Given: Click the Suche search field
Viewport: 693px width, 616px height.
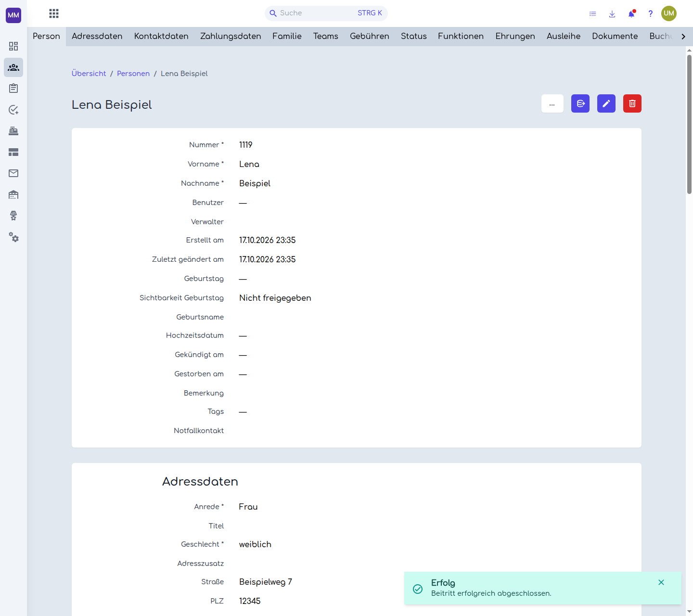Looking at the screenshot, I should 326,13.
